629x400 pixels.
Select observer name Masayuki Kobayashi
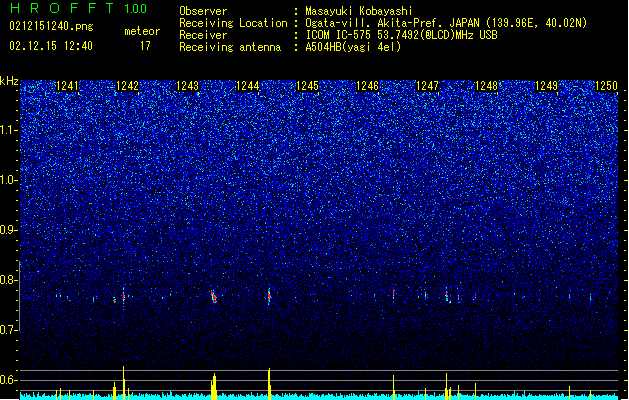[359, 11]
